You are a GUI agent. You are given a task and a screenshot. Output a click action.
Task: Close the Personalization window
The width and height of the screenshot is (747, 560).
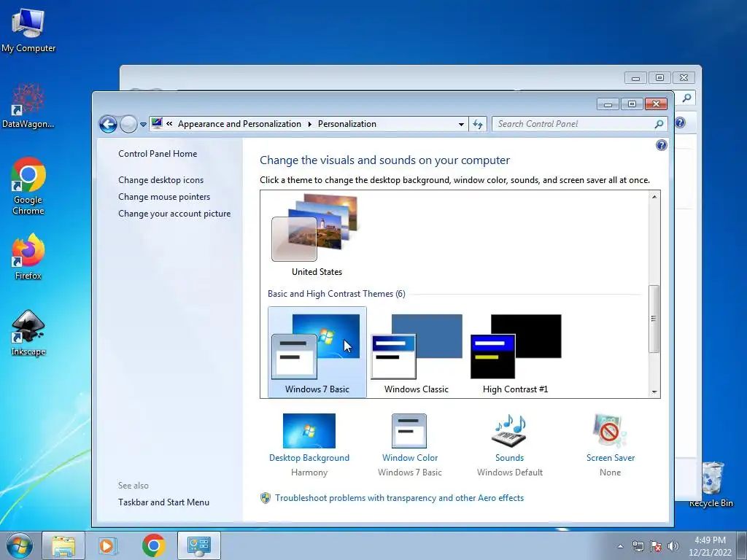tap(656, 104)
